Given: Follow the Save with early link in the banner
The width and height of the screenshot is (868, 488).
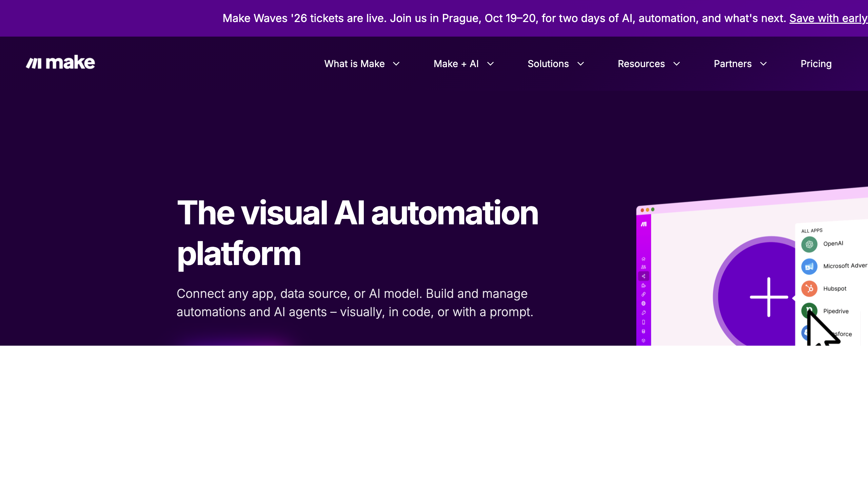Looking at the screenshot, I should click(828, 18).
